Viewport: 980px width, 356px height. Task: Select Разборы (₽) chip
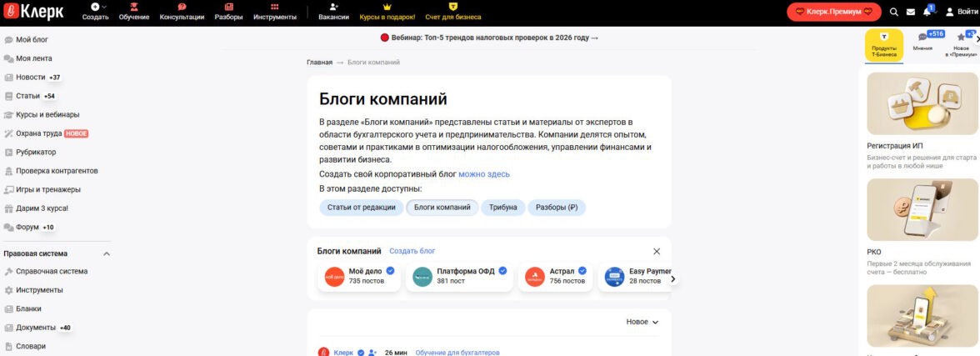tap(557, 208)
